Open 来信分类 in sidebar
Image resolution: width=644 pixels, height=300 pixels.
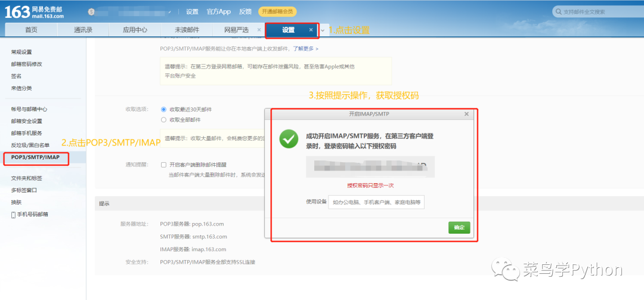coord(21,88)
